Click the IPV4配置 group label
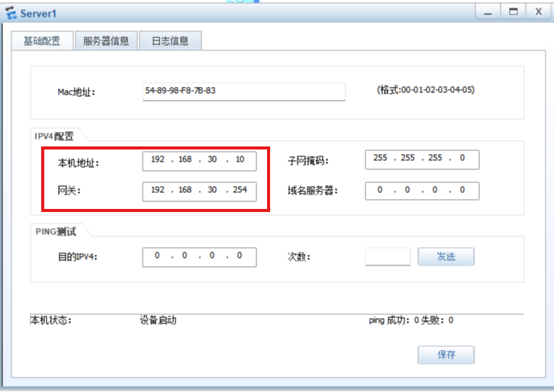The image size is (554, 392). (54, 137)
